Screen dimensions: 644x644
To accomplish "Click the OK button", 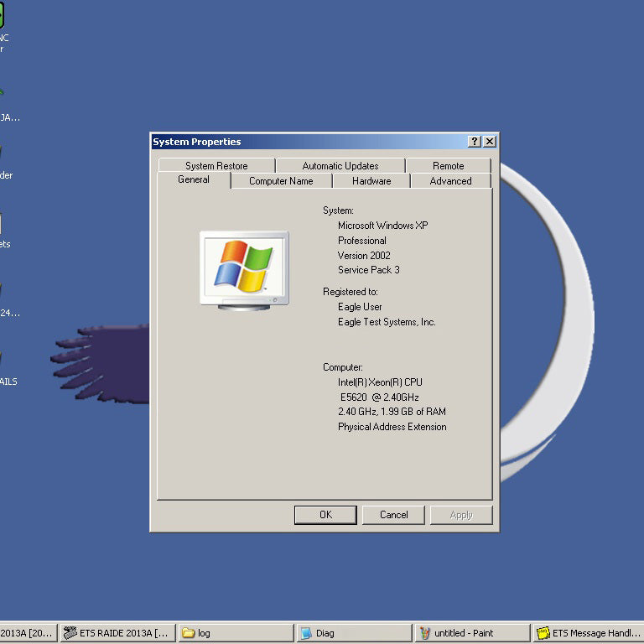I will click(x=325, y=515).
